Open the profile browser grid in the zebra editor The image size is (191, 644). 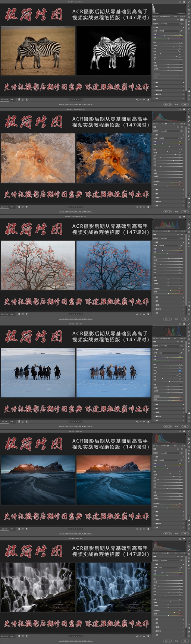(x=182, y=24)
